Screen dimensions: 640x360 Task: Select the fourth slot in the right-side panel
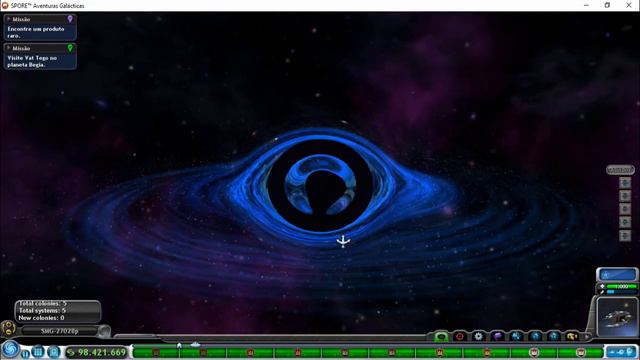pyautogui.click(x=625, y=222)
